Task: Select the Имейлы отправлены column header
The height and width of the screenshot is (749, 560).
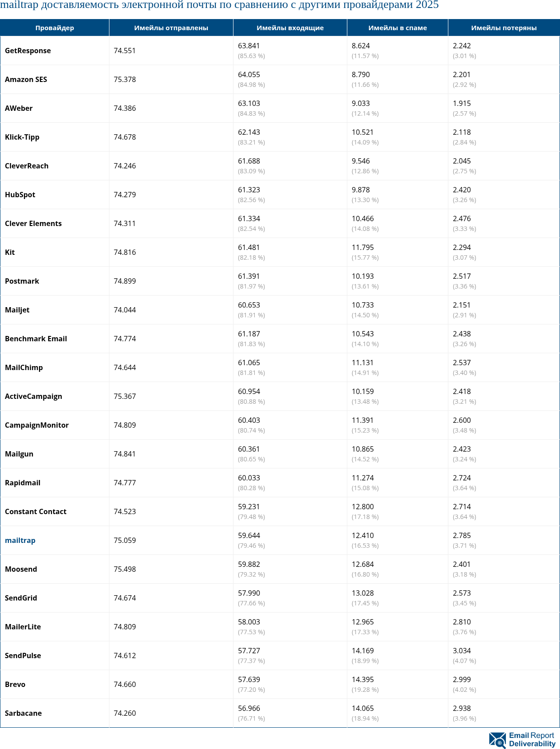Action: tap(171, 27)
